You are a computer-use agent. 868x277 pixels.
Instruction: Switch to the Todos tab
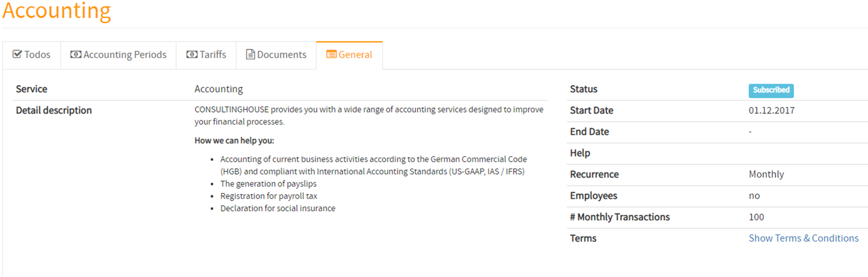[x=32, y=55]
